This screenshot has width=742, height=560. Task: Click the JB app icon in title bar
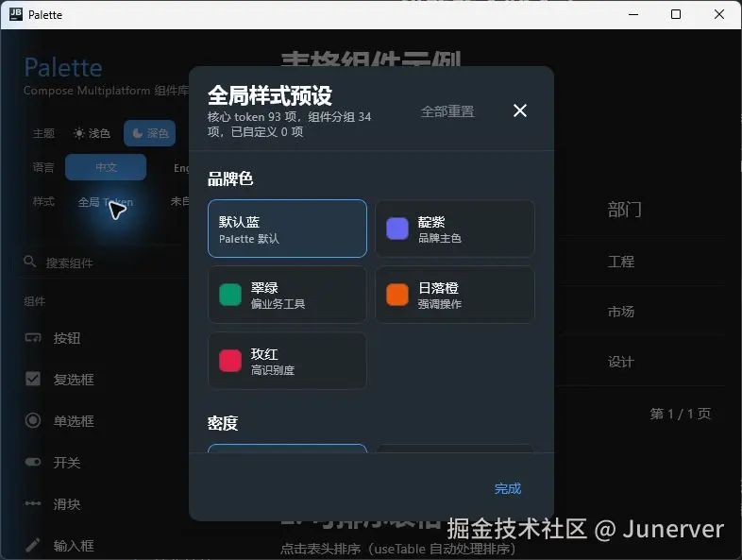[16, 14]
